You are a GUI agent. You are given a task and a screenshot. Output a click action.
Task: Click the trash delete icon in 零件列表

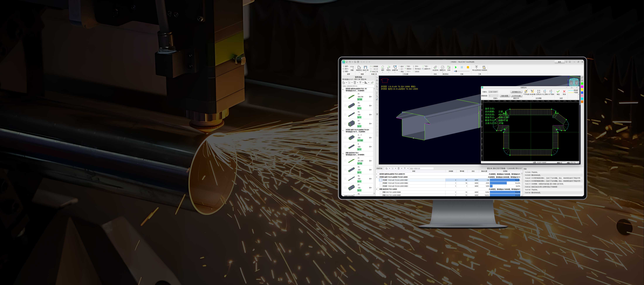(355, 83)
